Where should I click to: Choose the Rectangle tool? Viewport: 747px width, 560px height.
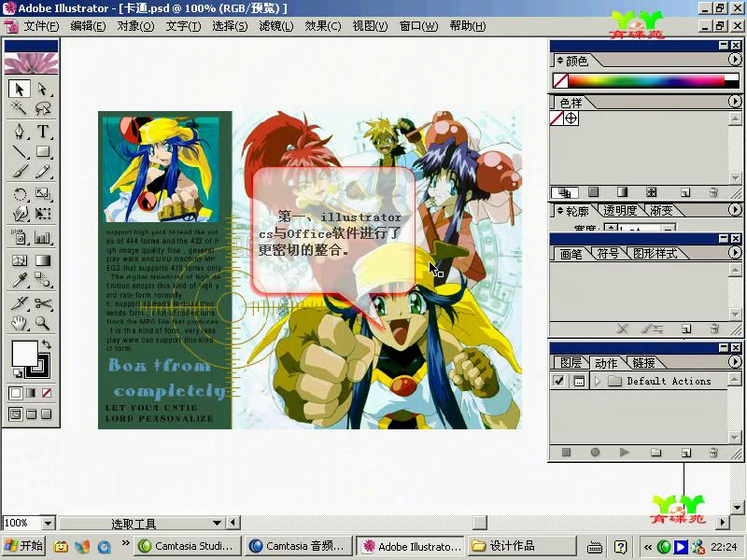tap(43, 151)
